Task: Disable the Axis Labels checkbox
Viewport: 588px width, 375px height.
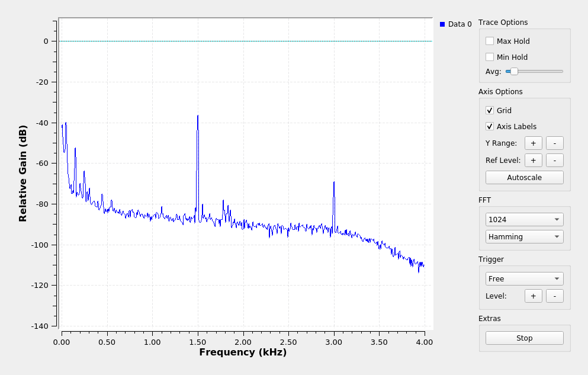Action: point(490,127)
